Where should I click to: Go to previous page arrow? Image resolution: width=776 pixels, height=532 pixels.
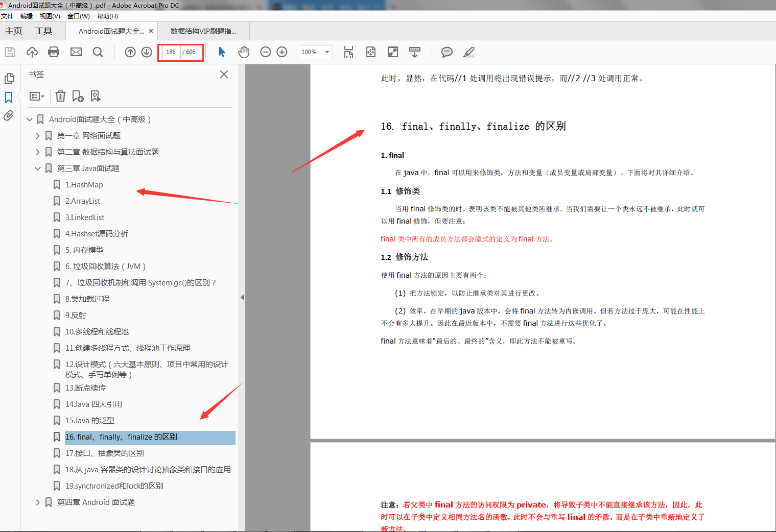click(130, 52)
